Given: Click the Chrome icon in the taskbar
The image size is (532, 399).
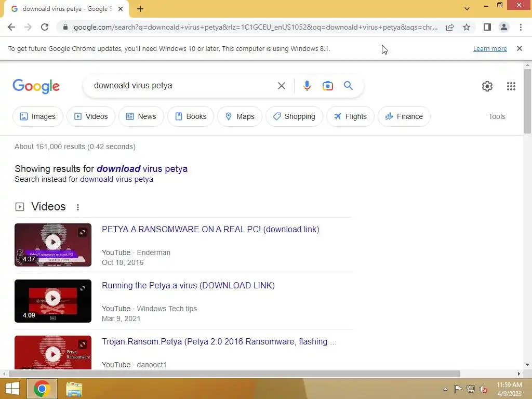Looking at the screenshot, I should point(42,389).
